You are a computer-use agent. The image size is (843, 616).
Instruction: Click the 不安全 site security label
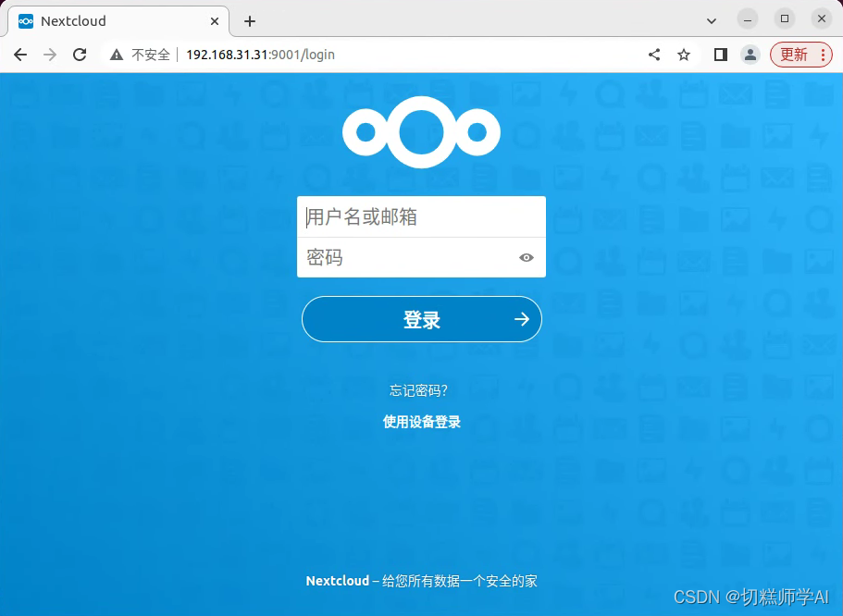pos(151,55)
